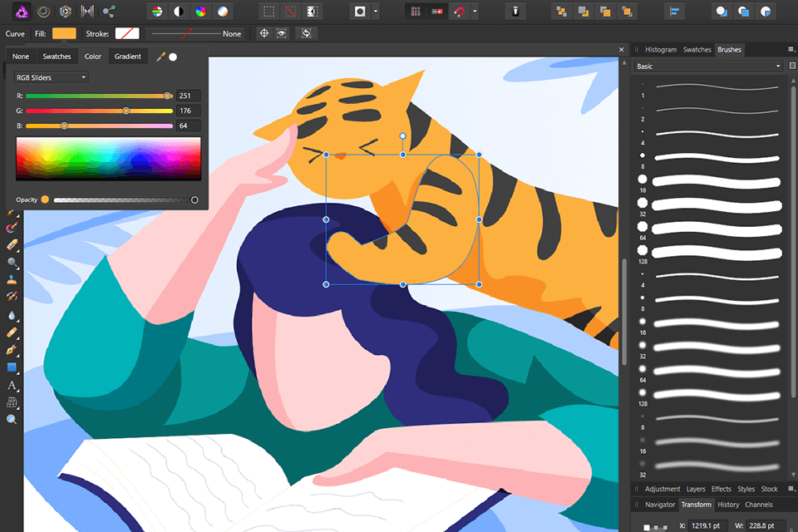Switch to the Photo persona icon

pos(22,11)
